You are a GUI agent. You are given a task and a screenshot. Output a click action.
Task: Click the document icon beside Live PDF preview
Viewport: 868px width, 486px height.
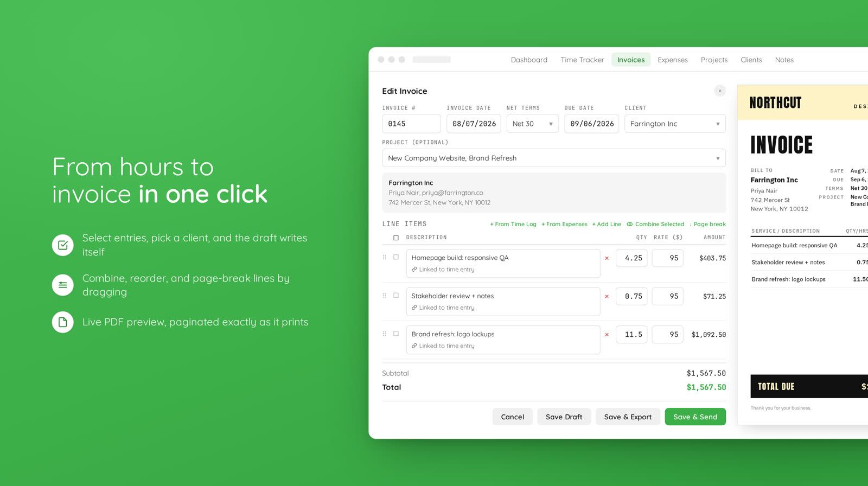click(63, 322)
